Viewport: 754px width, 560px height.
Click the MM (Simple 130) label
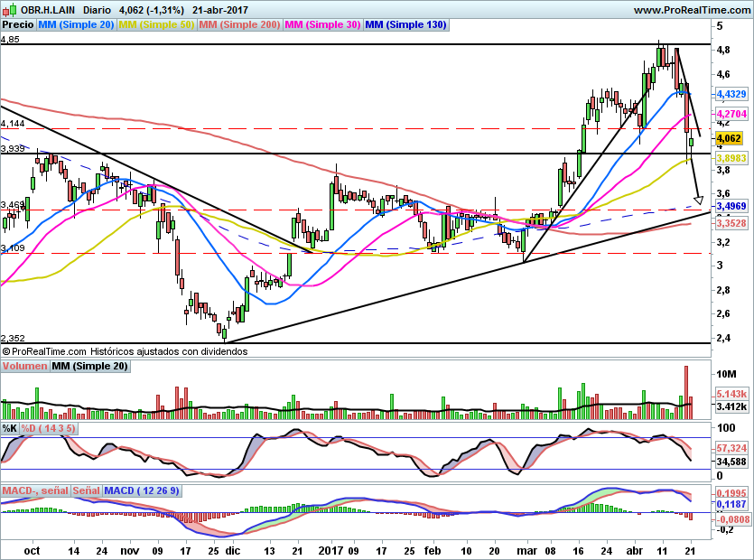(x=406, y=25)
